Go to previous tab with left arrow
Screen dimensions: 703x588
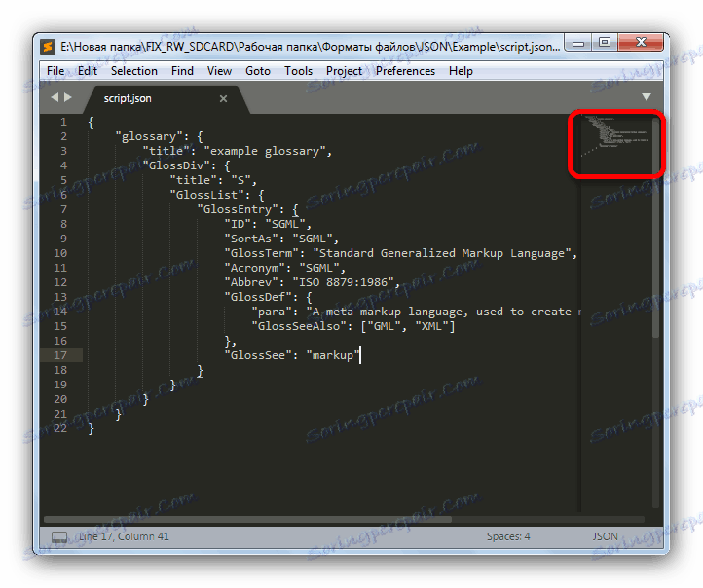click(x=55, y=97)
